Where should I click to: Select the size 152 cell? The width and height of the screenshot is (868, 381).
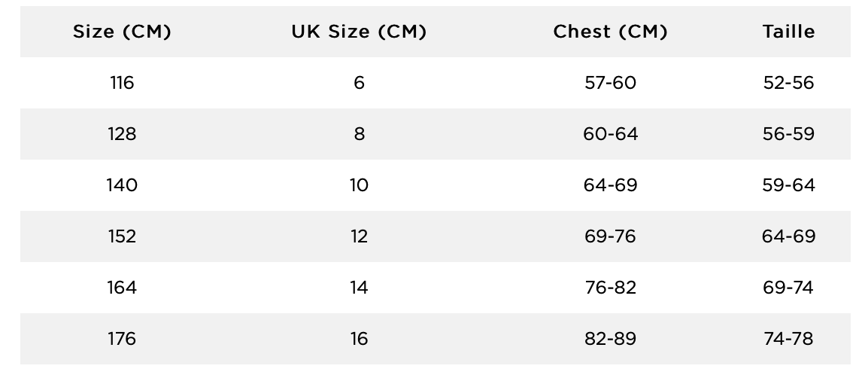[x=122, y=236]
